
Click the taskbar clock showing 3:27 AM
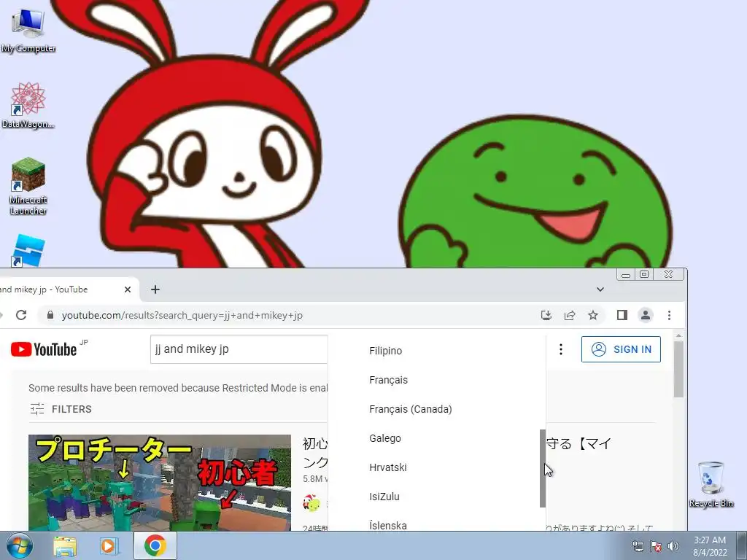pyautogui.click(x=709, y=545)
